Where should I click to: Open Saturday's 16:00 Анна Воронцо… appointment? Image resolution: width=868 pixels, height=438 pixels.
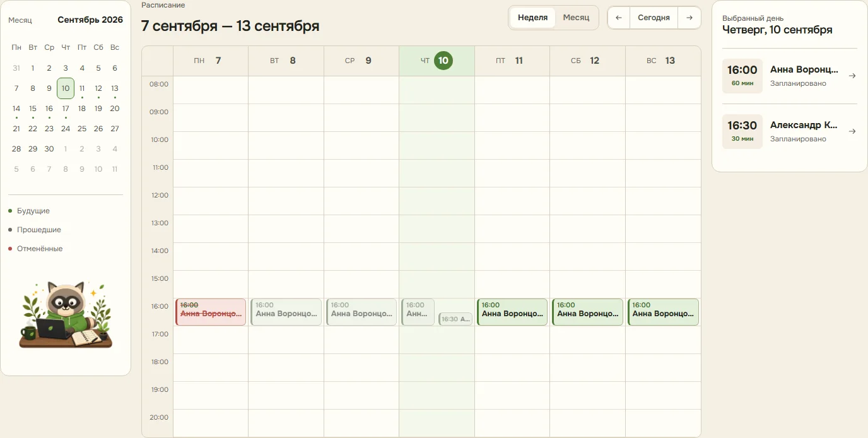coord(587,312)
